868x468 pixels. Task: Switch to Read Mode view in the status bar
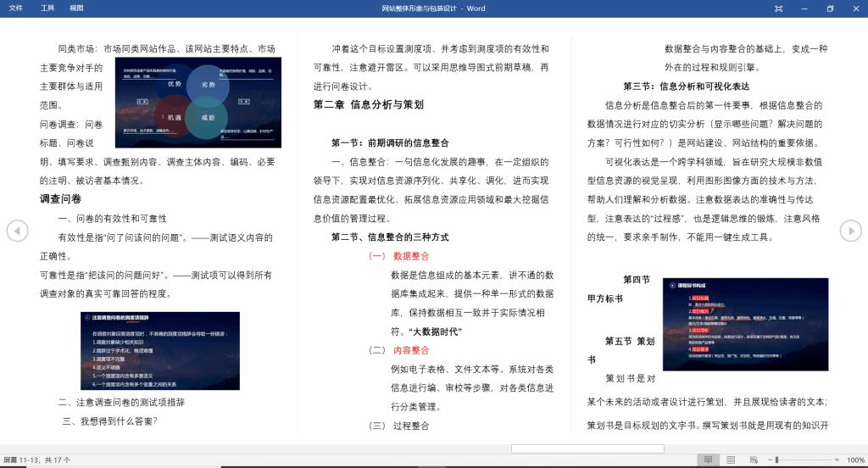point(708,460)
